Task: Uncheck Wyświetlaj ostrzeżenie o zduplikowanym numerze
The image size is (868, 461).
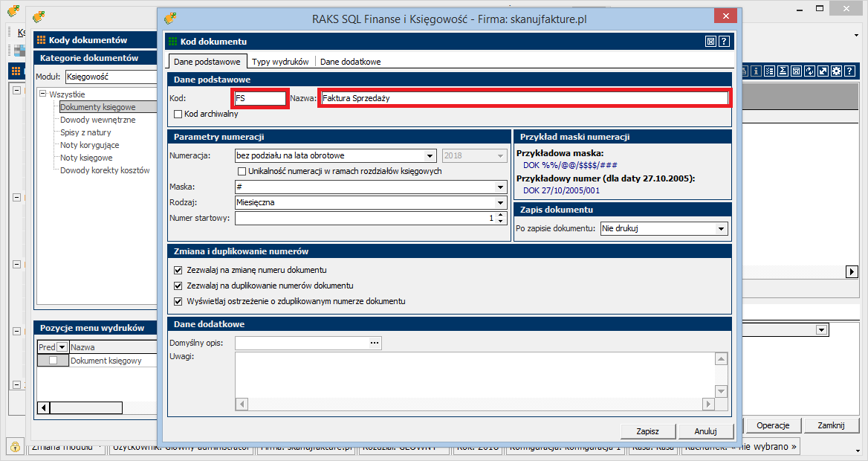Action: (x=178, y=301)
